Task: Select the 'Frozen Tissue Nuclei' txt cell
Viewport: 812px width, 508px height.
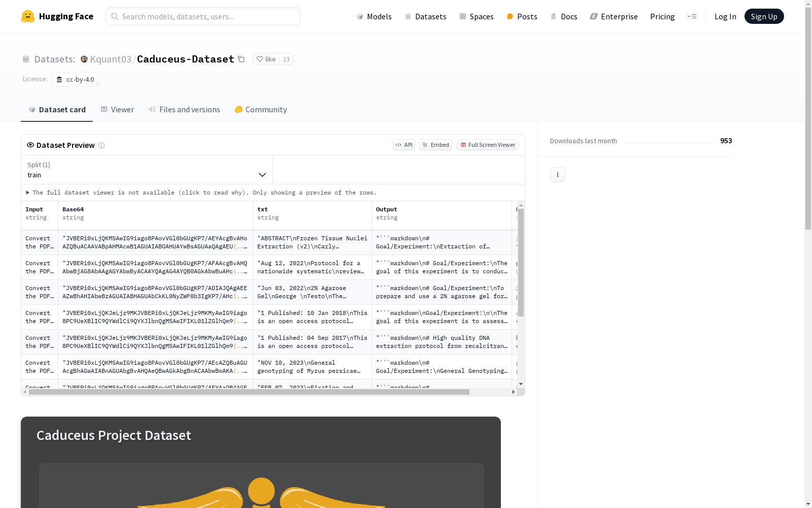Action: pos(312,242)
